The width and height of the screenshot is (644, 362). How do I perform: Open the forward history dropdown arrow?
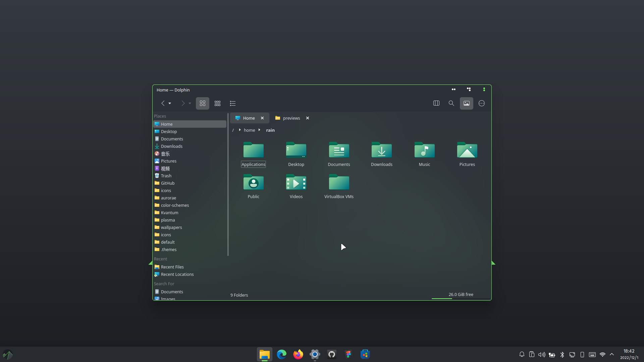pos(190,103)
